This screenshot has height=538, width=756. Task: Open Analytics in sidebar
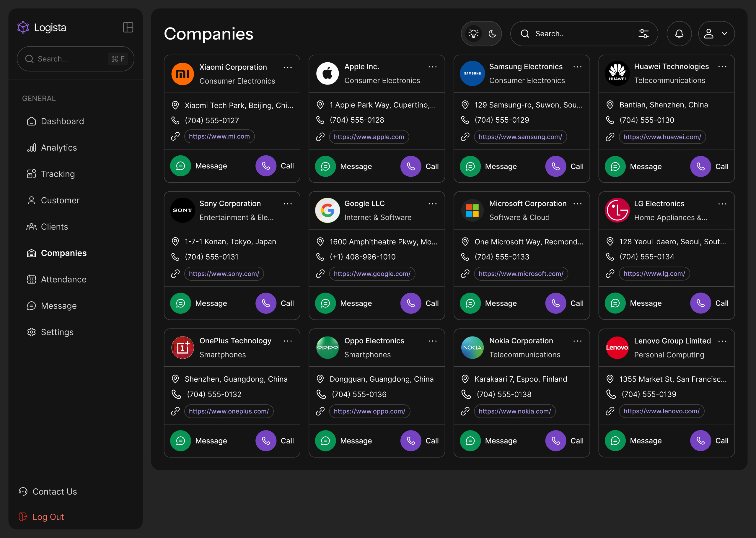(x=52, y=147)
